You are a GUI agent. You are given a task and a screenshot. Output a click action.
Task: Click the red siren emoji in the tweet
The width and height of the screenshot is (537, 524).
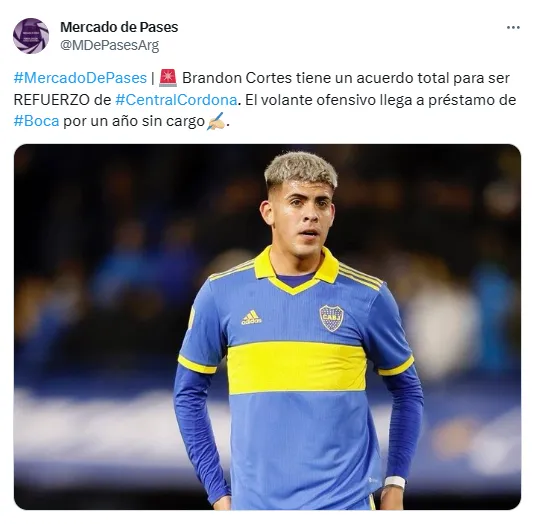pos(168,78)
